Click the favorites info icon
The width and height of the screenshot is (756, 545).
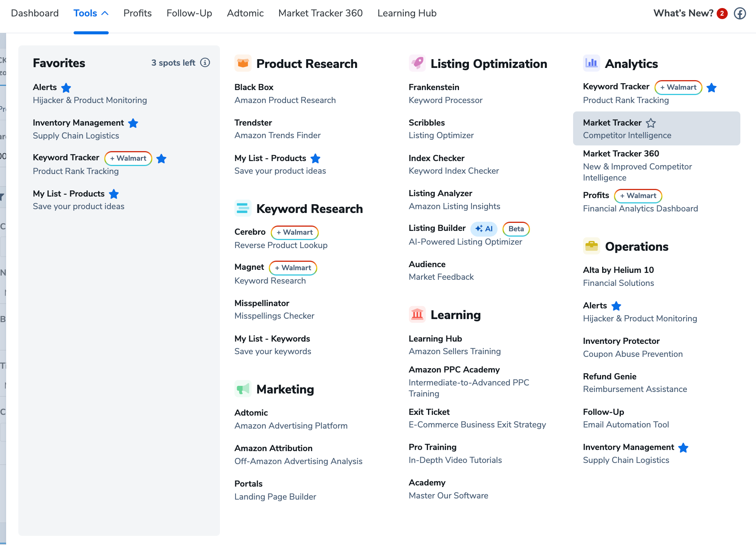205,63
